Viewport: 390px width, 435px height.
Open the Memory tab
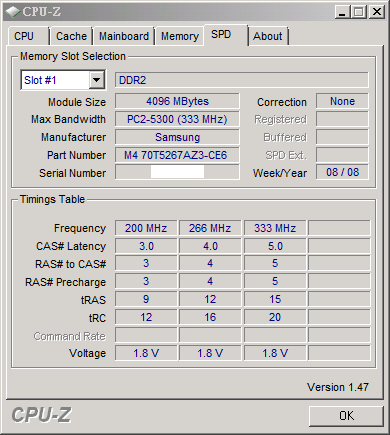pos(180,36)
